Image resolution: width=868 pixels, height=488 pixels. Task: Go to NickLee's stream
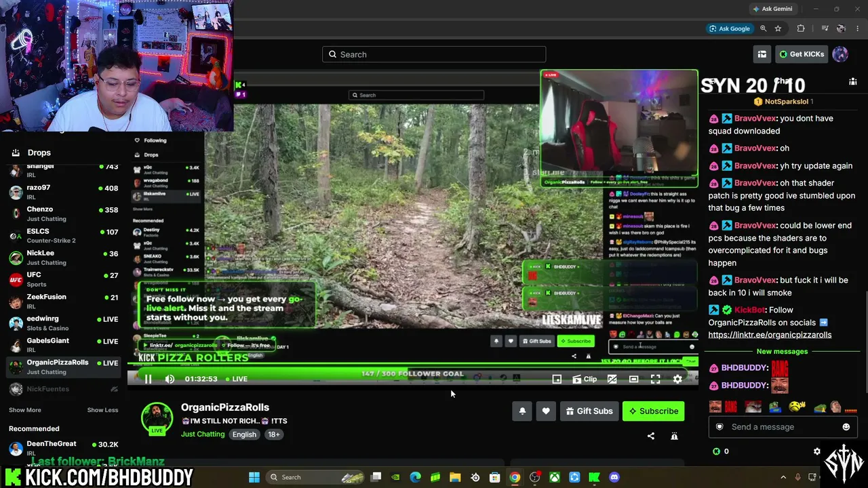coord(64,258)
